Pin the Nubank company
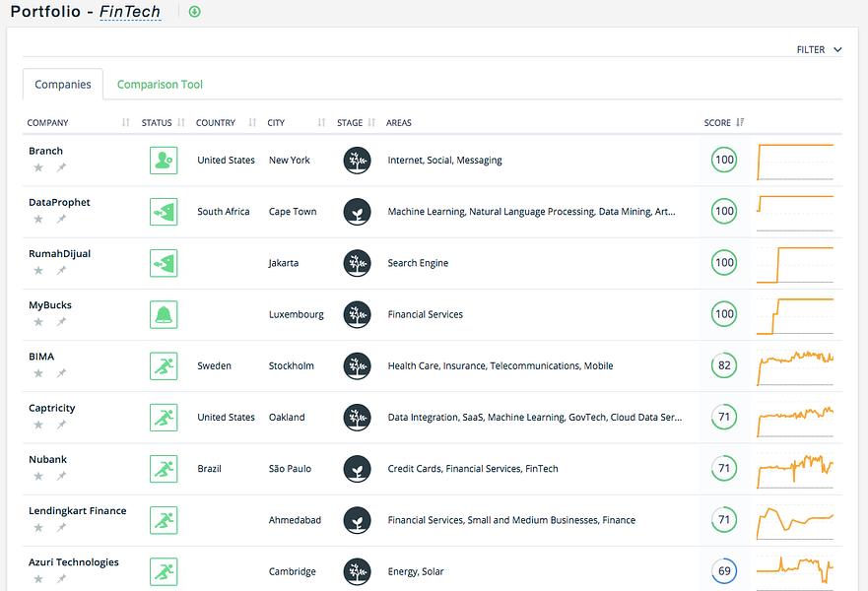Image resolution: width=868 pixels, height=591 pixels. 61,476
